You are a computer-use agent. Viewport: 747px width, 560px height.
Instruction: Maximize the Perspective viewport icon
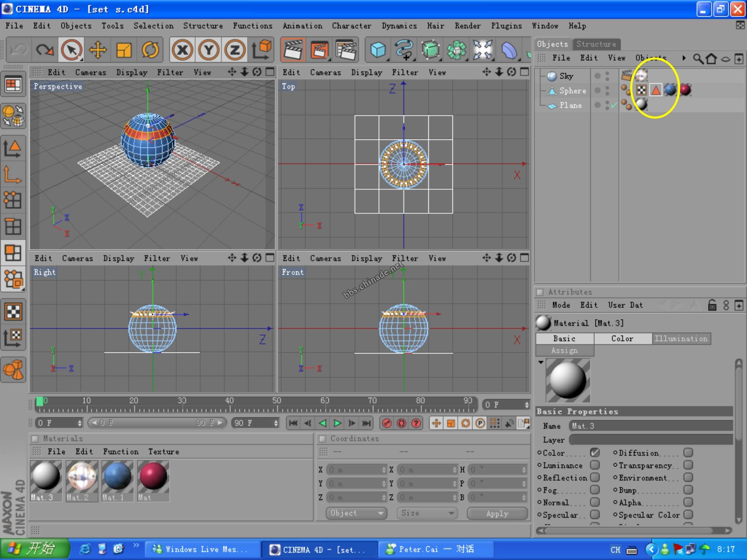click(270, 72)
